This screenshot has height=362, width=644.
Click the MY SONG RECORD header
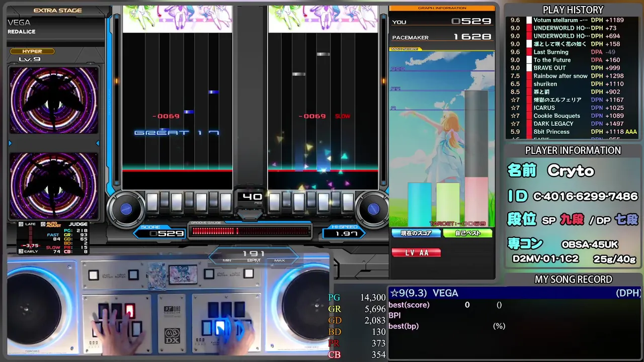tap(573, 280)
